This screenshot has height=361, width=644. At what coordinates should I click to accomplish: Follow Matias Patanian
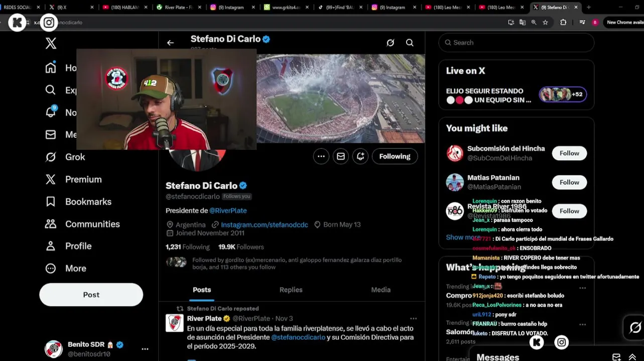pyautogui.click(x=569, y=183)
